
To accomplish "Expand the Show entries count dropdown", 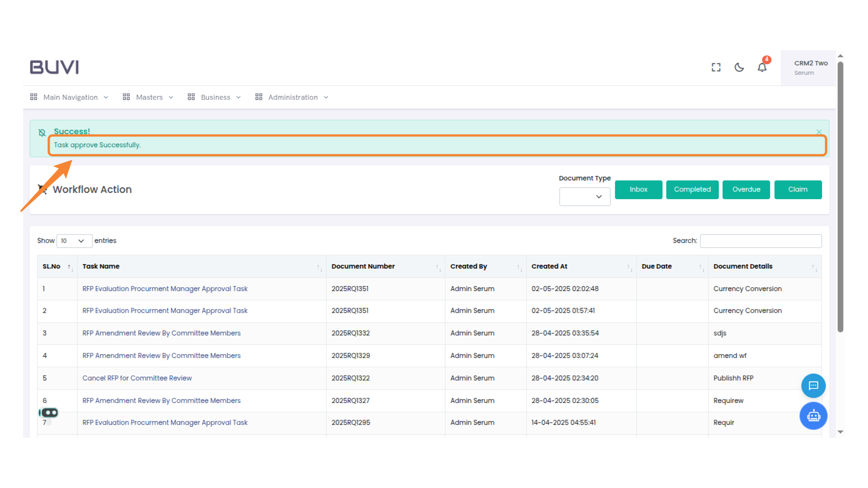I will tap(74, 241).
